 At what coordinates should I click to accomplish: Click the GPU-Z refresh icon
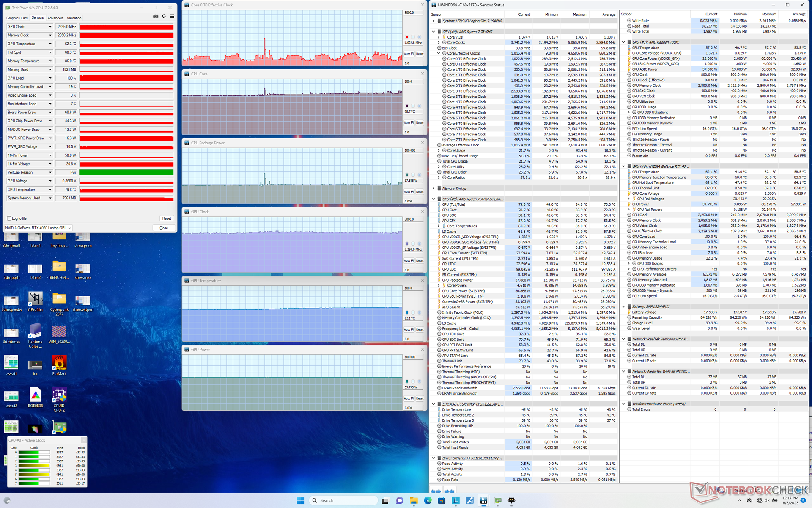164,17
